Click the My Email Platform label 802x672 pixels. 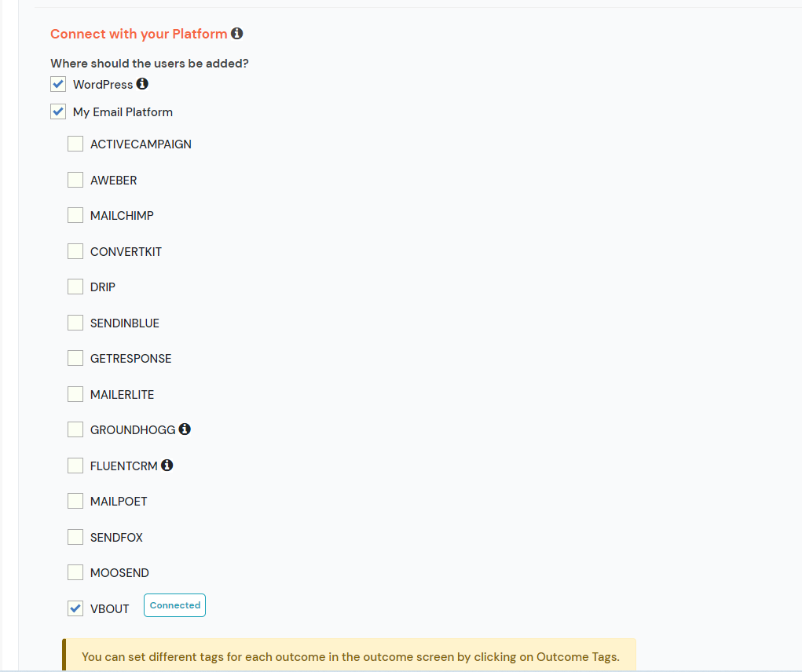coord(123,112)
